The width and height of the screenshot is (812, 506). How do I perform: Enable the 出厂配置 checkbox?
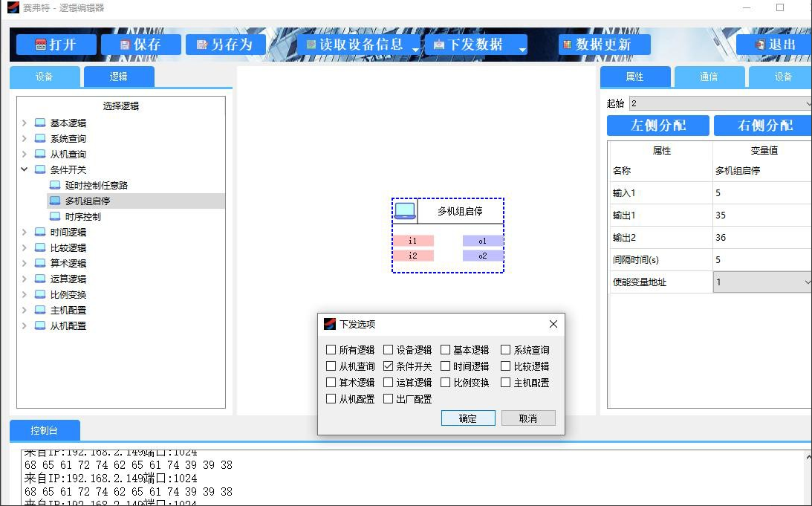click(x=389, y=399)
